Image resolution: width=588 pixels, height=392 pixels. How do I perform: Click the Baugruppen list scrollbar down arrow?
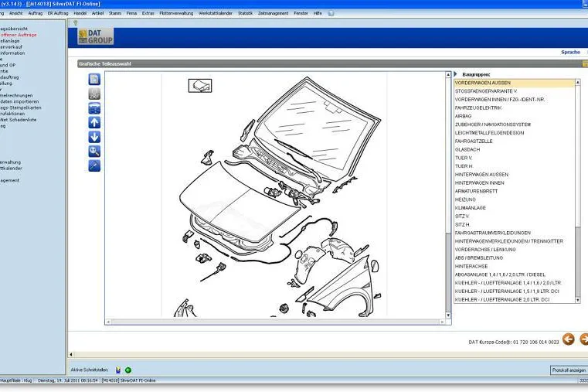[577, 300]
